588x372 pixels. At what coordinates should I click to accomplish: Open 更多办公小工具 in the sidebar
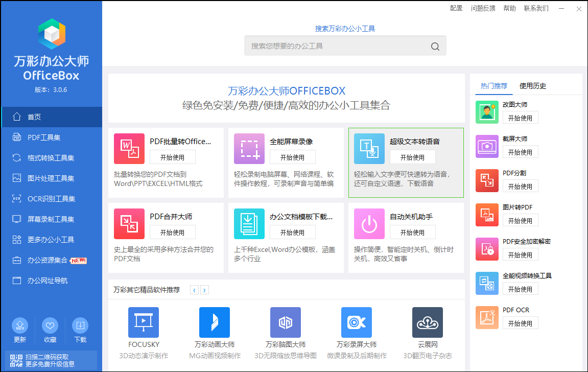(52, 240)
